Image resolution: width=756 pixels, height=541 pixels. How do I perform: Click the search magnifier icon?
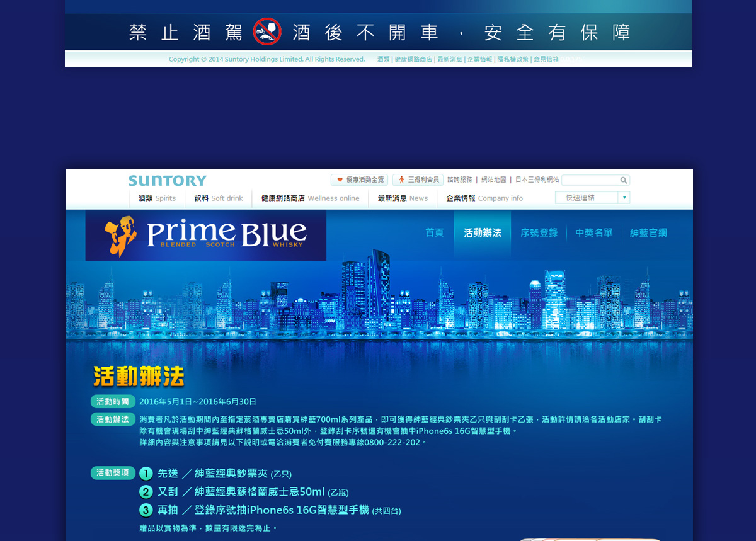(623, 180)
